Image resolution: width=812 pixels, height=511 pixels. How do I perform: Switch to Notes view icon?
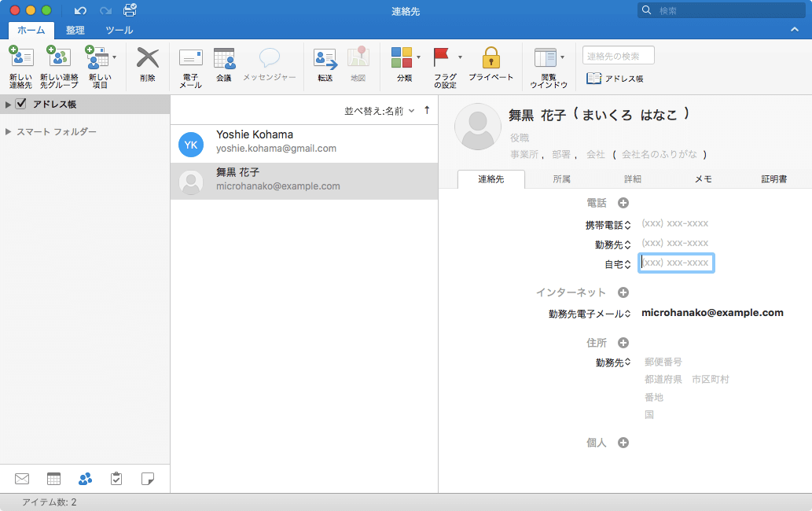[x=148, y=479]
